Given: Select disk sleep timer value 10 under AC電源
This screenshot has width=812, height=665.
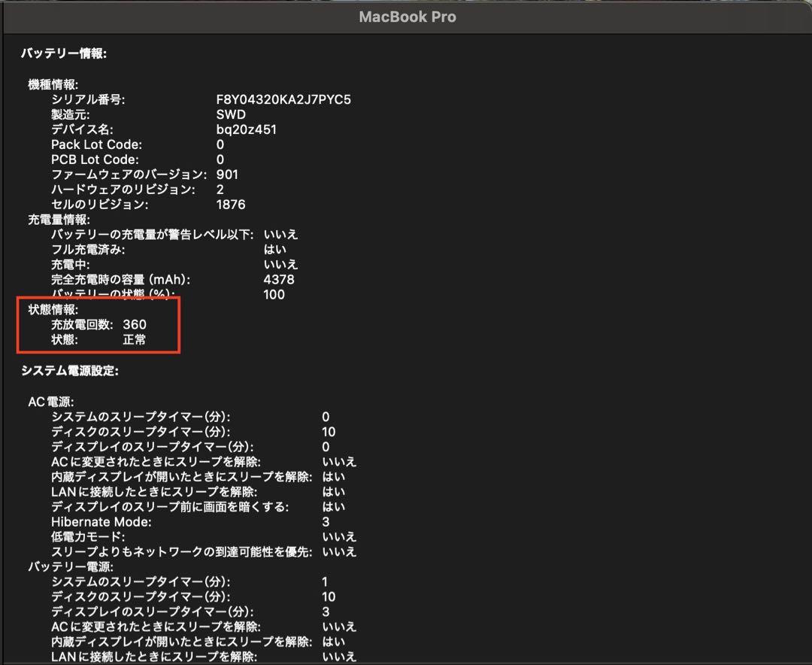Looking at the screenshot, I should (329, 433).
